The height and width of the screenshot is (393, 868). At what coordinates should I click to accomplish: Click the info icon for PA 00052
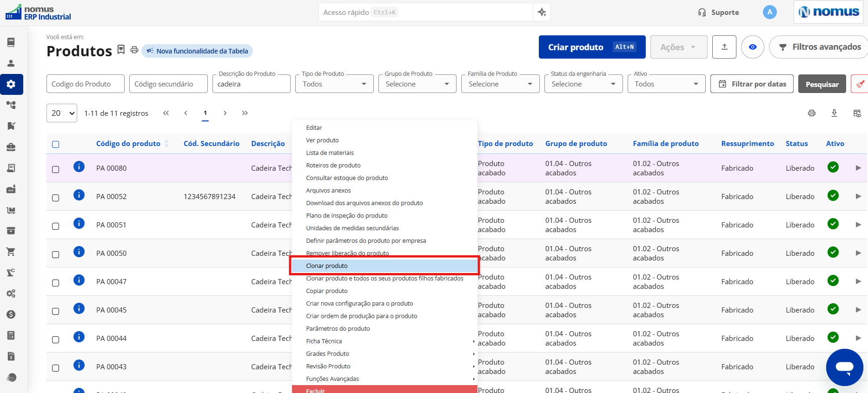coord(79,195)
